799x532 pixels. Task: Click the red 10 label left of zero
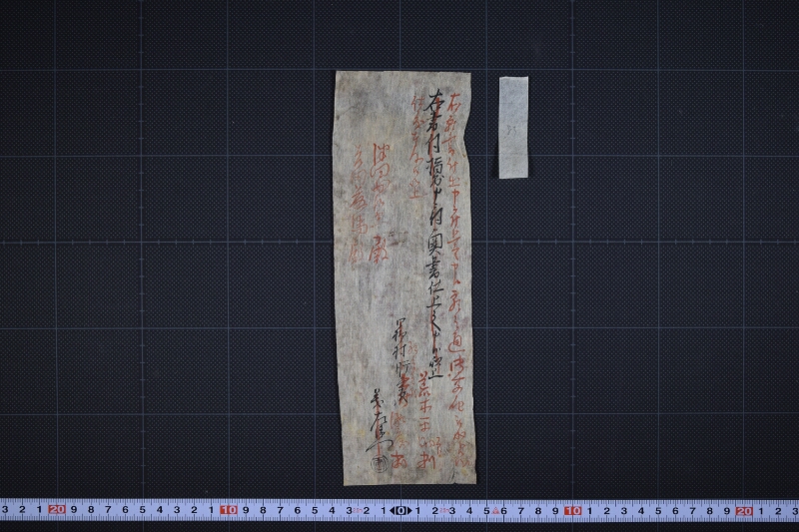pyautogui.click(x=229, y=510)
